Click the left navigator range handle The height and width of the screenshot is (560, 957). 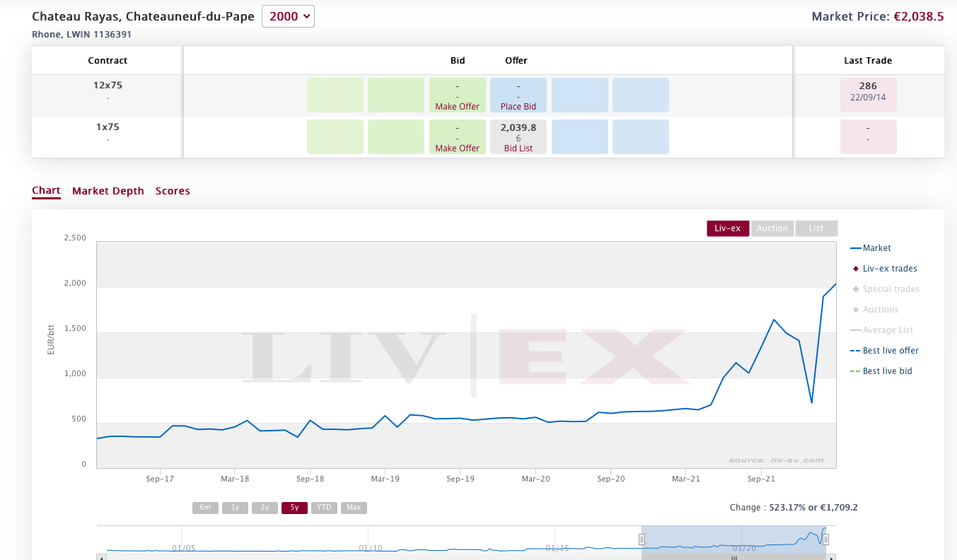[642, 539]
